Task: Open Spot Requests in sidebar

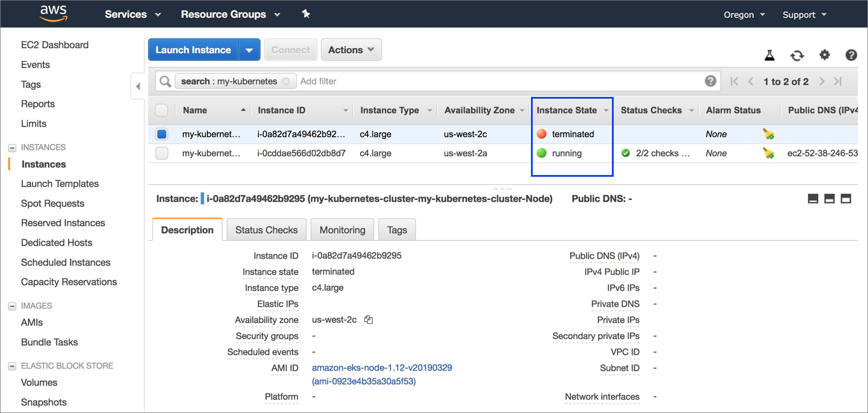Action: pos(53,203)
